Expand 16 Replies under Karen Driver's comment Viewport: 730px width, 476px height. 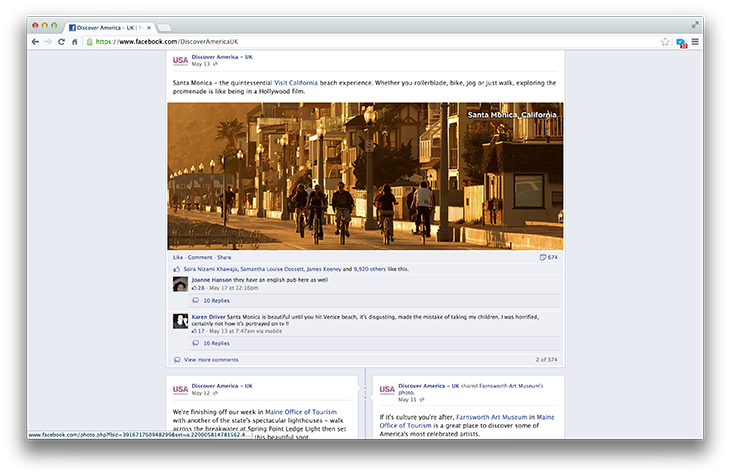coord(215,343)
